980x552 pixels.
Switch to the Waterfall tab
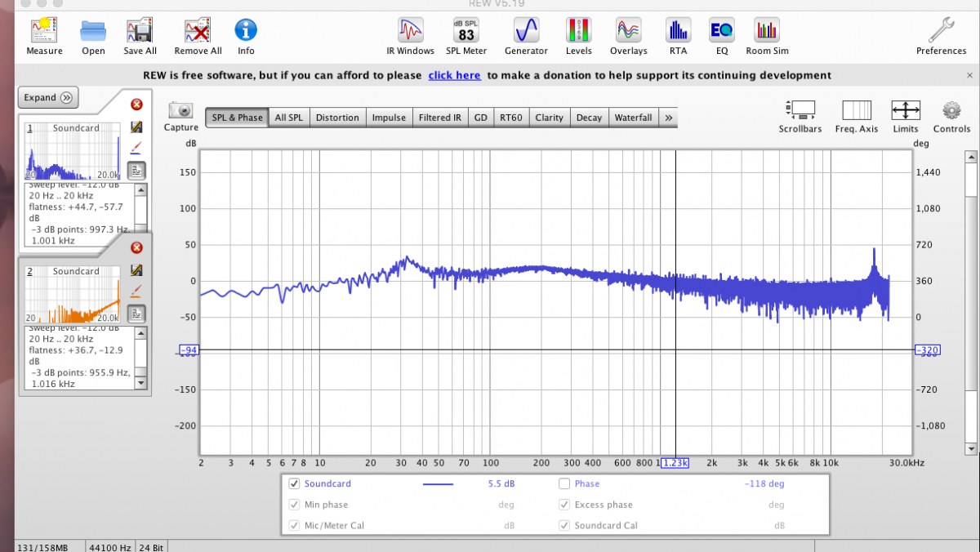click(x=633, y=118)
